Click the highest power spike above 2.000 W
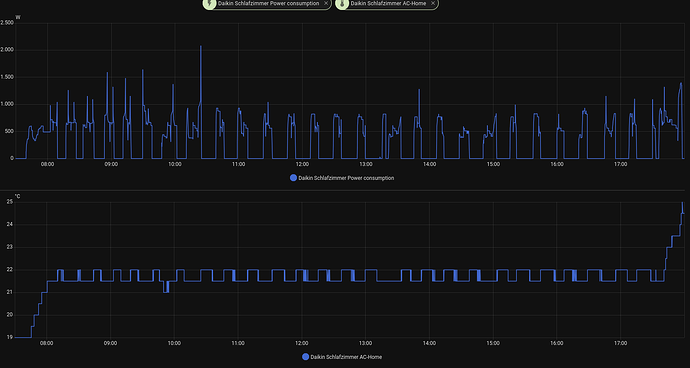Image resolution: width=690 pixels, height=368 pixels. pyautogui.click(x=201, y=46)
